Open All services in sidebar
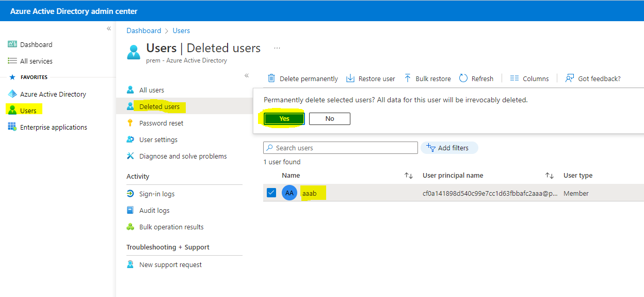The height and width of the screenshot is (297, 644). [36, 61]
